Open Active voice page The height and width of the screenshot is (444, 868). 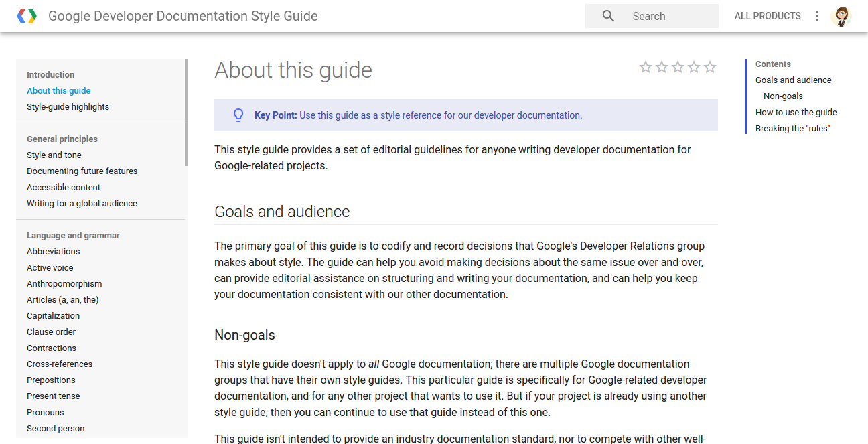coord(50,268)
